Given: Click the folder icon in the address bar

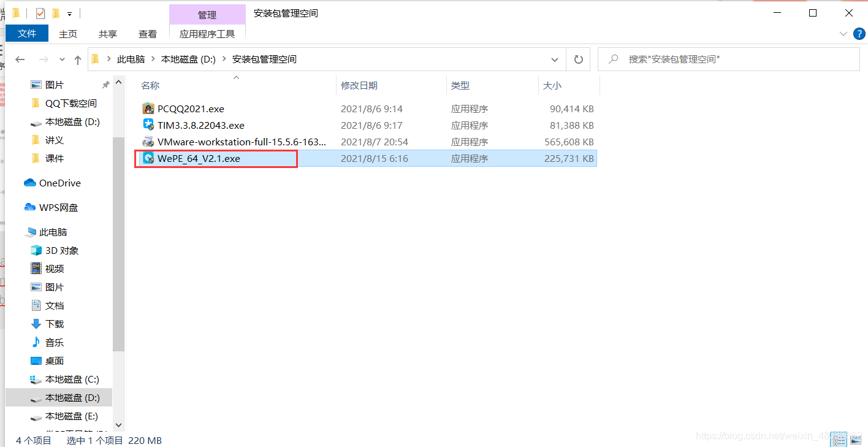Looking at the screenshot, I should (x=95, y=59).
